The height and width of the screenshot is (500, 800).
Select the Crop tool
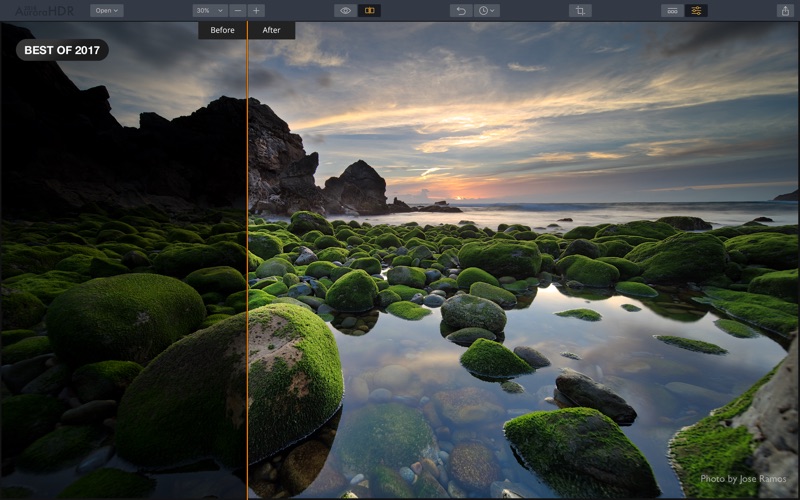point(580,11)
